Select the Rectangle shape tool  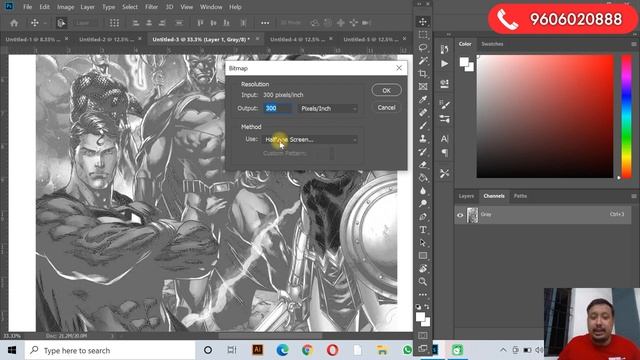click(x=423, y=256)
